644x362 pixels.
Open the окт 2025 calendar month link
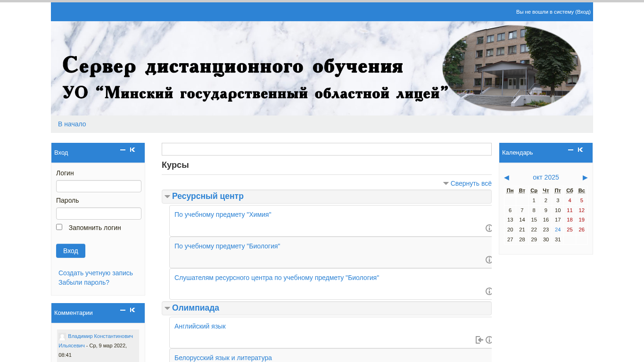pos(546,177)
